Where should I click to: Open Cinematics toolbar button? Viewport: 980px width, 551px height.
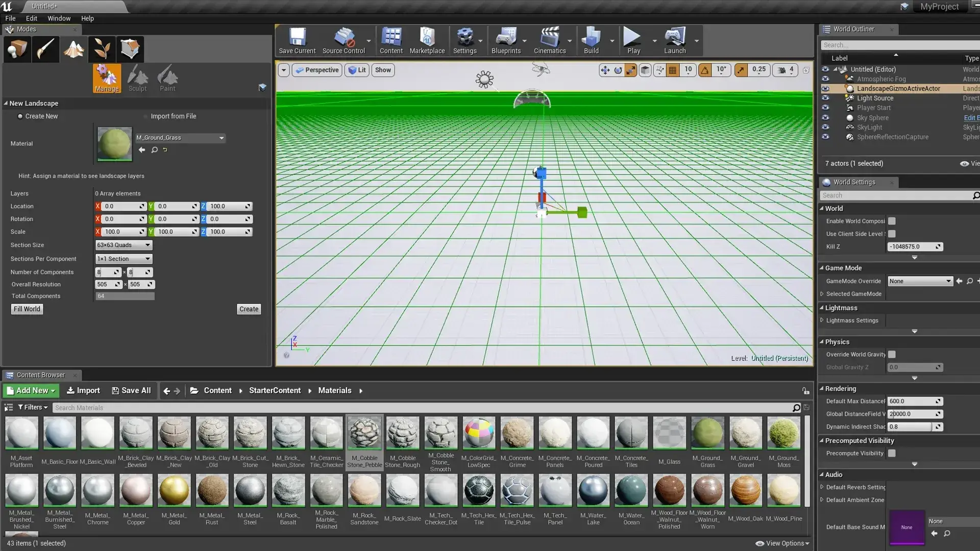point(549,40)
